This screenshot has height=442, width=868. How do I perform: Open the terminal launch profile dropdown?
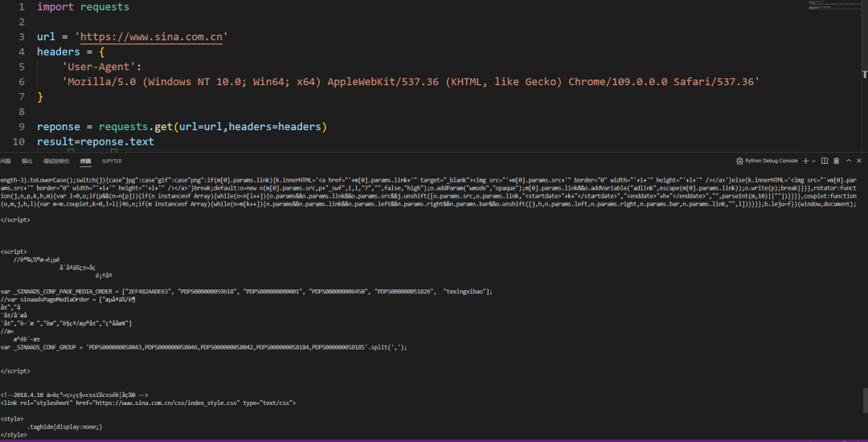[x=813, y=161]
